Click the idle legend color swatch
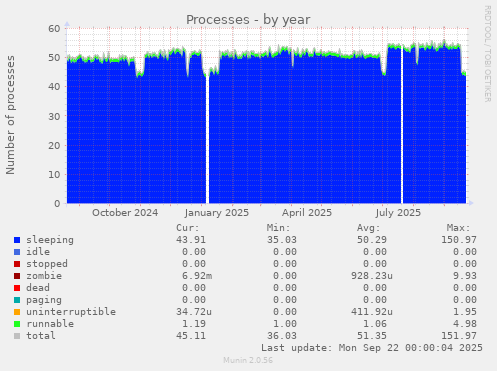Image resolution: width=497 pixels, height=371 pixels. (x=17, y=252)
